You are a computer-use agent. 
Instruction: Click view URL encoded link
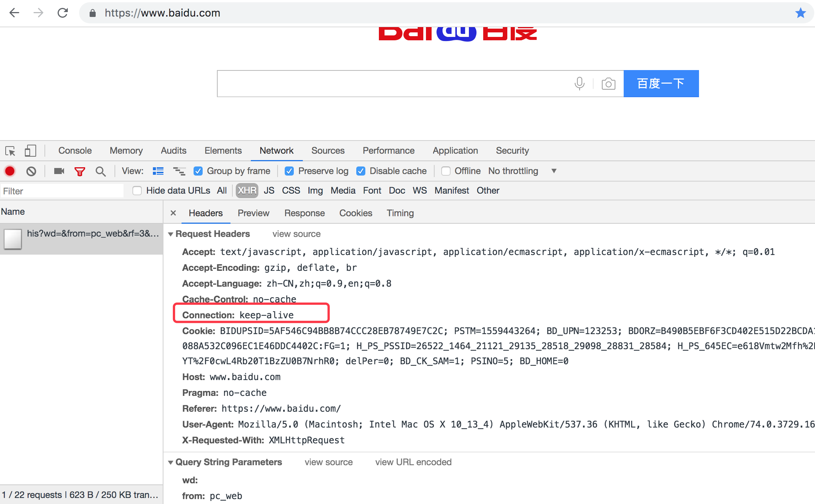coord(413,462)
